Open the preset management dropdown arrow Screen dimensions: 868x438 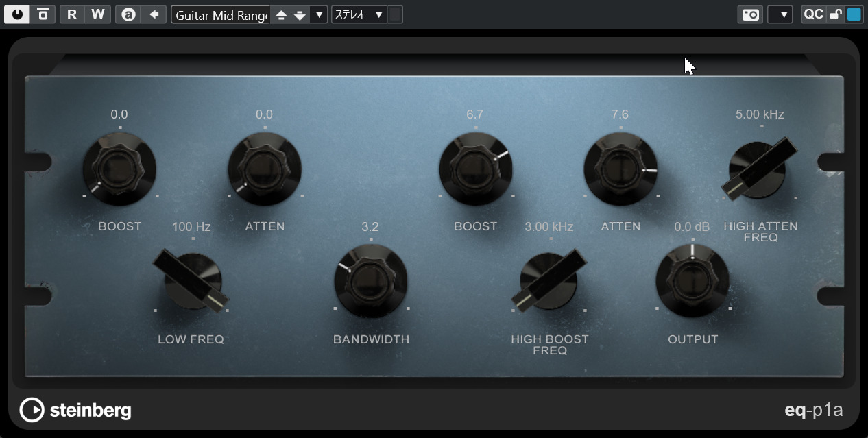[318, 15]
